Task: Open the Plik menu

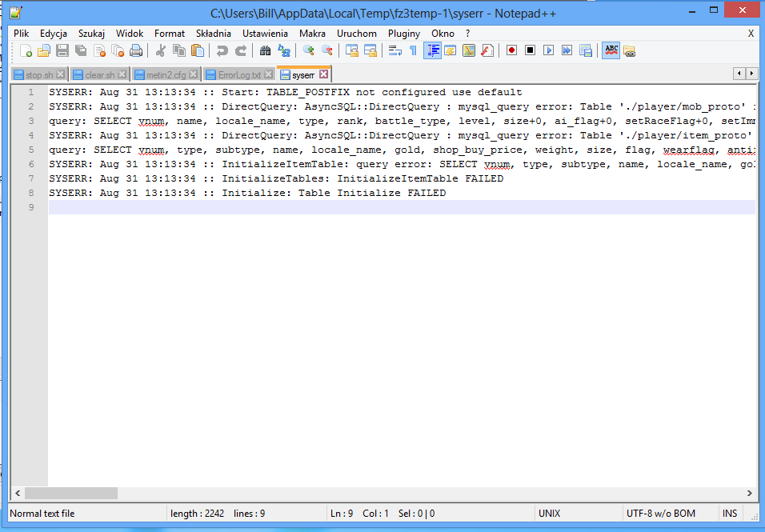Action: click(21, 34)
